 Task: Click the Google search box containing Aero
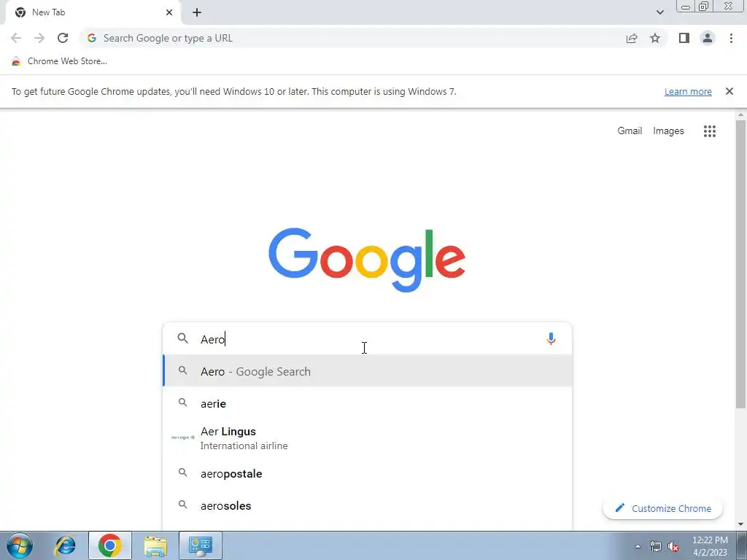click(x=367, y=338)
